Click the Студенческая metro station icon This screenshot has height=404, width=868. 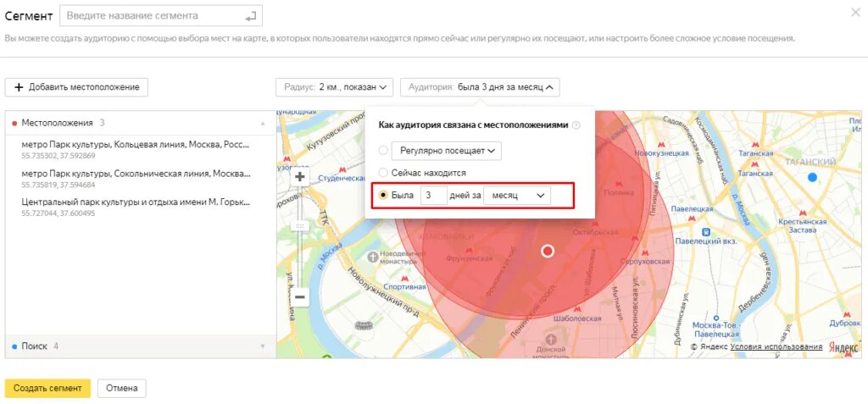[x=343, y=171]
